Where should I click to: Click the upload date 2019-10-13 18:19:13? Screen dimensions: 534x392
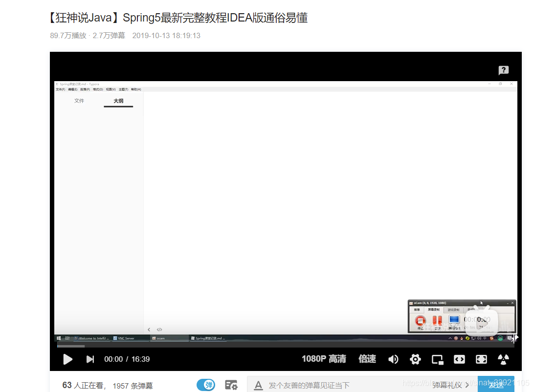(x=166, y=36)
